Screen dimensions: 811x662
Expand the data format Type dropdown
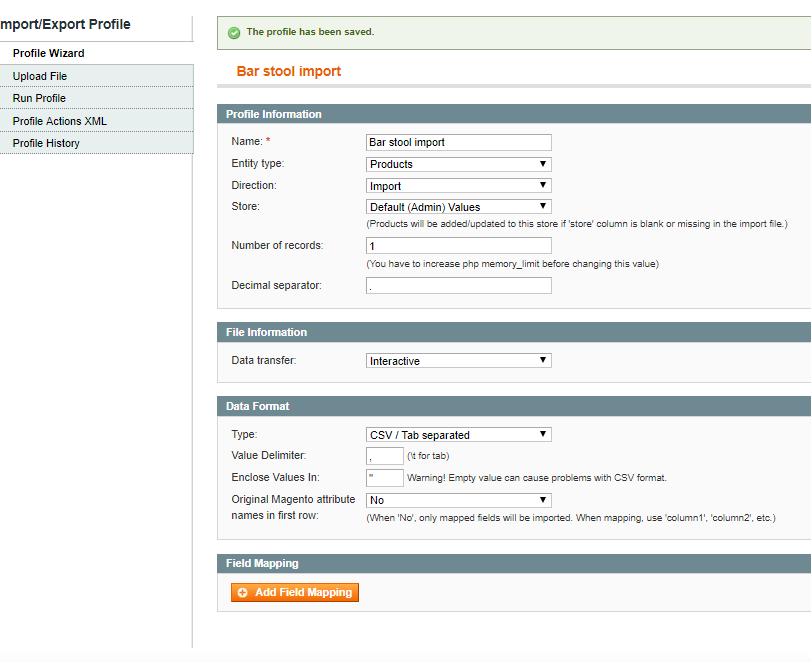point(458,435)
